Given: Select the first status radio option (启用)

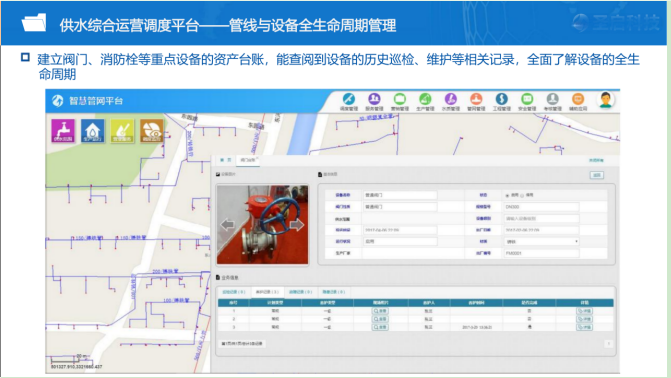Looking at the screenshot, I should point(508,195).
